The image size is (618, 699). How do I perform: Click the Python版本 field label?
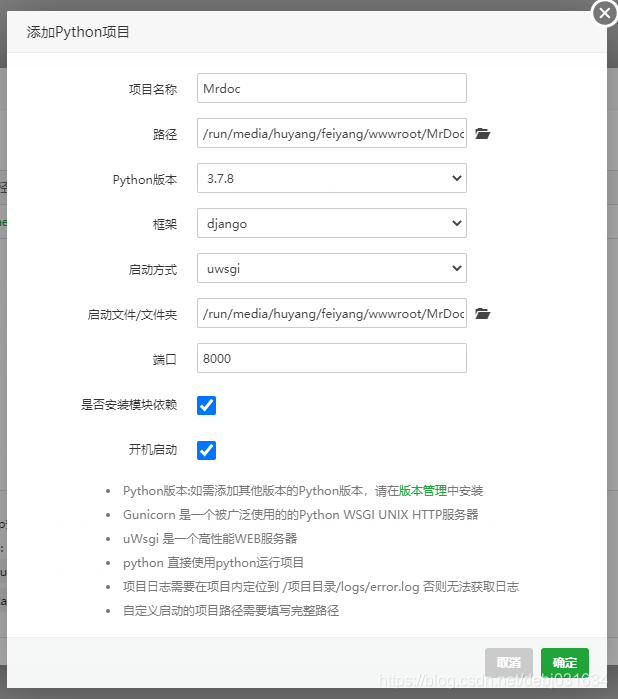coord(145,180)
